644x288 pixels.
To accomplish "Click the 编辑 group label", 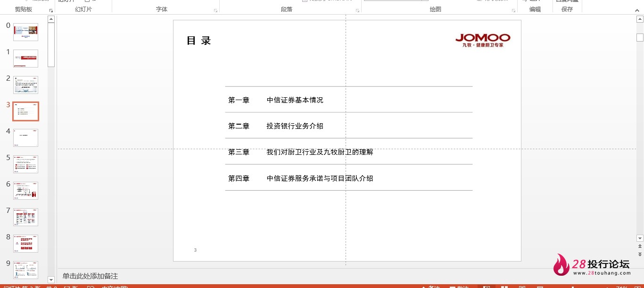I will click(x=535, y=9).
